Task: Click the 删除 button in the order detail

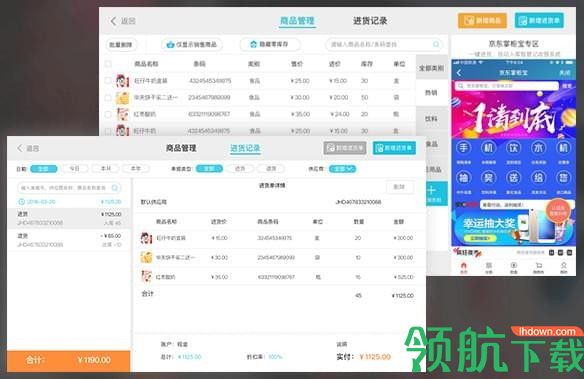Action: pos(399,187)
